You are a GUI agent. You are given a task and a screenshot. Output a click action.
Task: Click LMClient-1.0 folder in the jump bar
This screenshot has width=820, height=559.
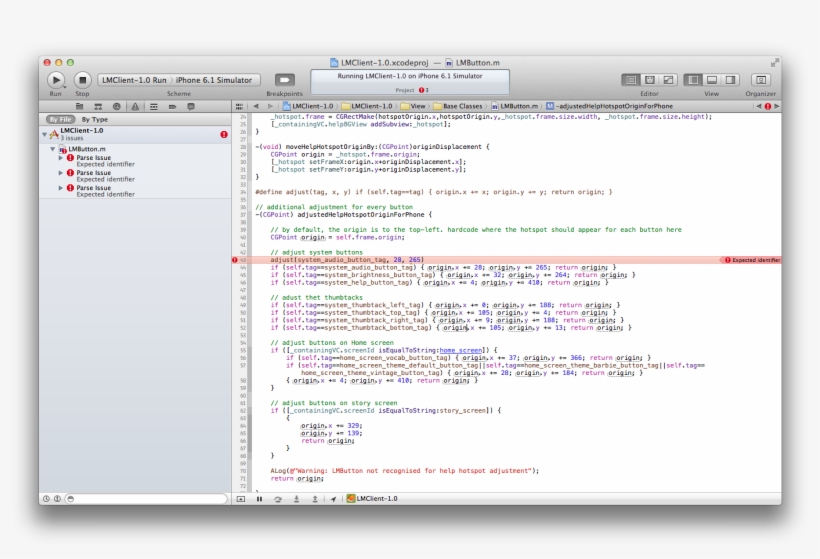(x=367, y=106)
